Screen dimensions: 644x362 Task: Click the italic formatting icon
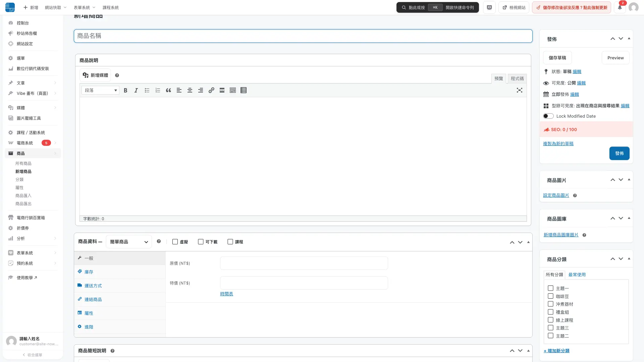pyautogui.click(x=136, y=90)
